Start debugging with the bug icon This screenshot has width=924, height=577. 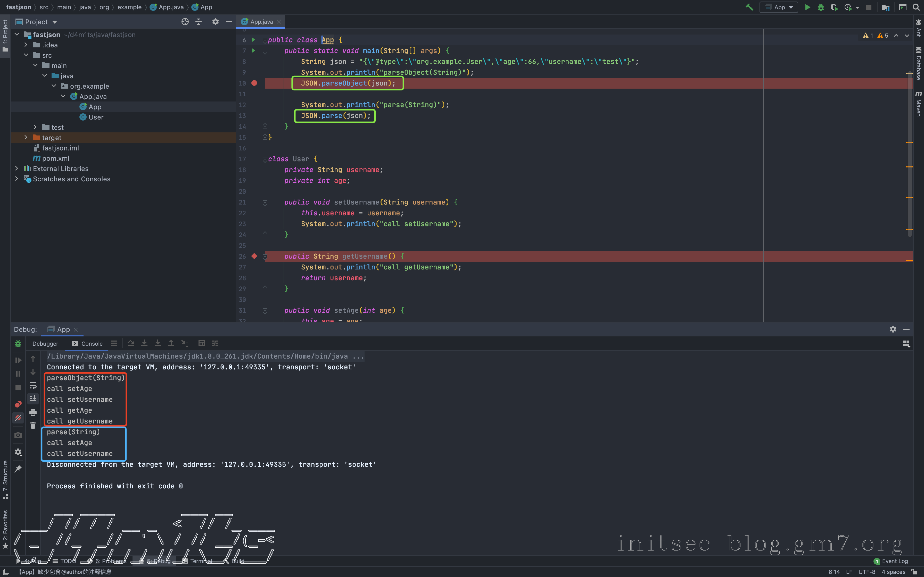point(821,7)
